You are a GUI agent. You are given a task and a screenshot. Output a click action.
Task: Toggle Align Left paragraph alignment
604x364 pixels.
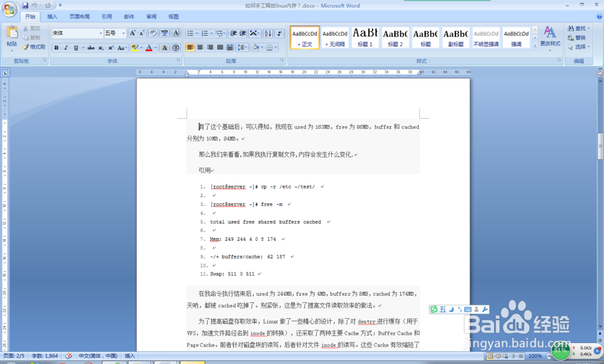pos(190,47)
